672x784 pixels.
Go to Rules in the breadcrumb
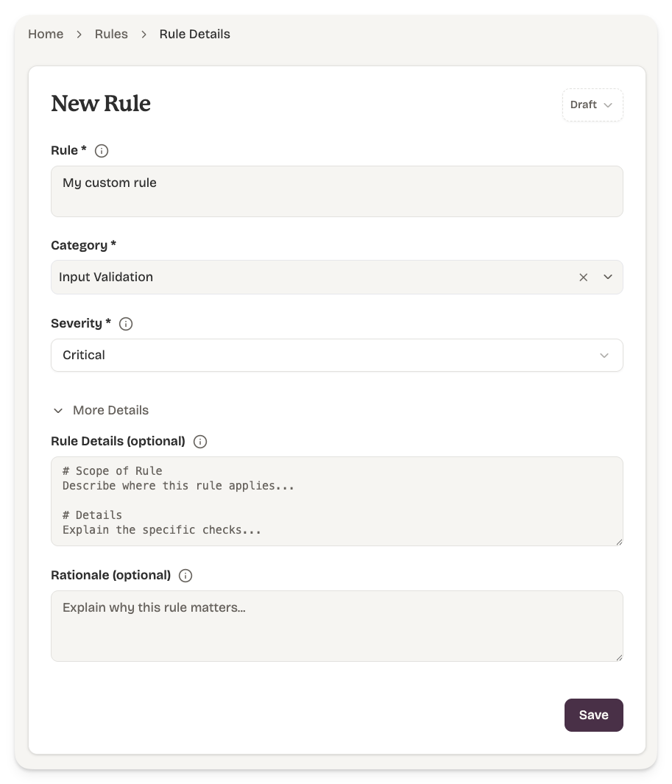(x=111, y=34)
